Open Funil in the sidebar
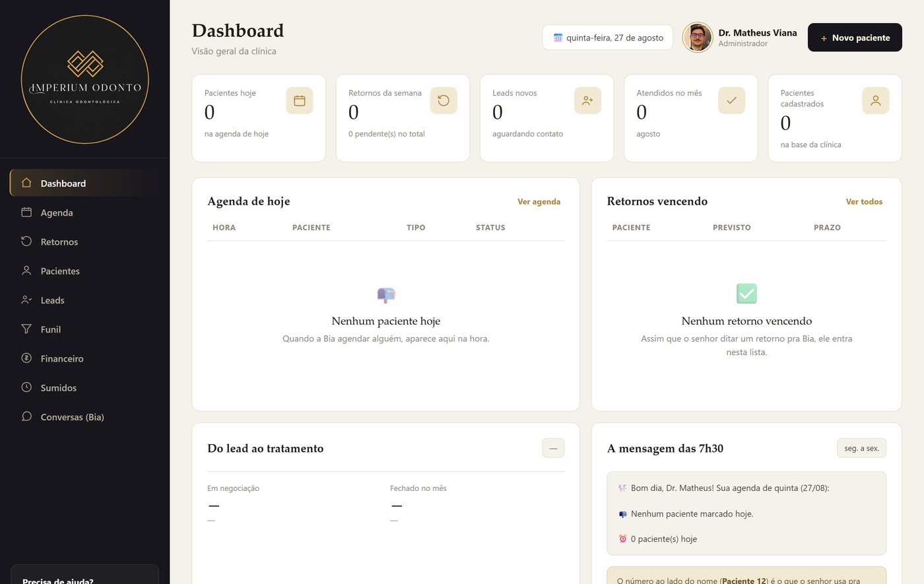Screen dimensions: 924x584 (84, 329)
